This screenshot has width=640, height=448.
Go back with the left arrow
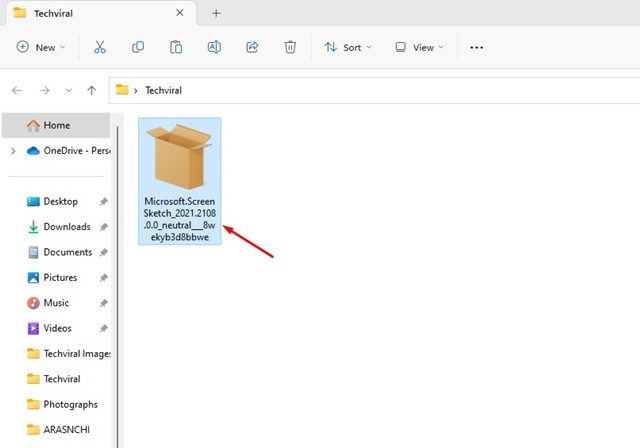click(17, 90)
